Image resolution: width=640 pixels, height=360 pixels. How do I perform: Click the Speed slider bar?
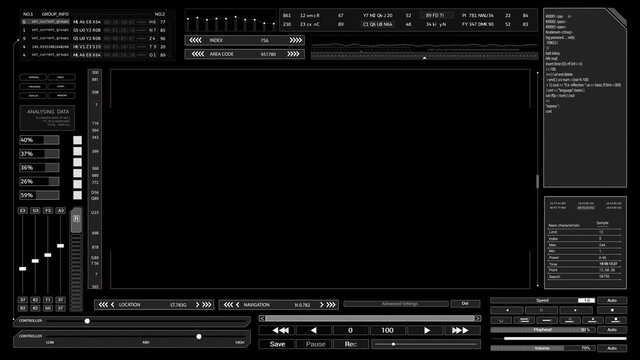point(542,300)
